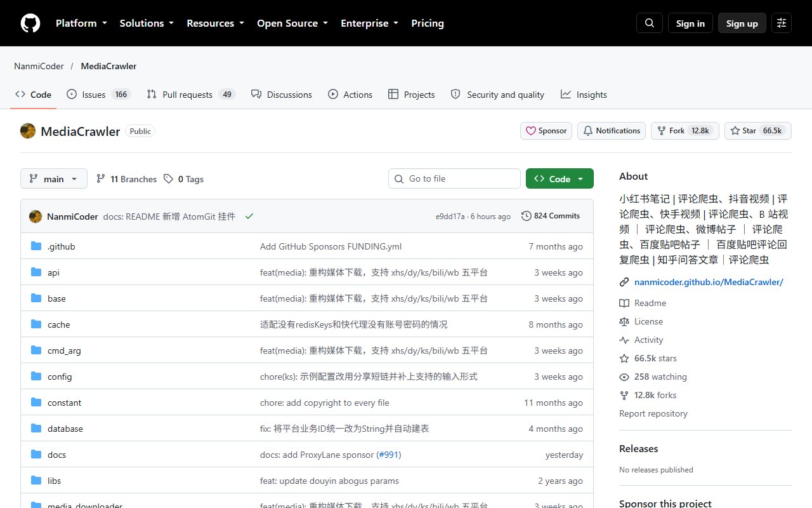
Task: Fork the repository via Fork button
Action: 685,131
